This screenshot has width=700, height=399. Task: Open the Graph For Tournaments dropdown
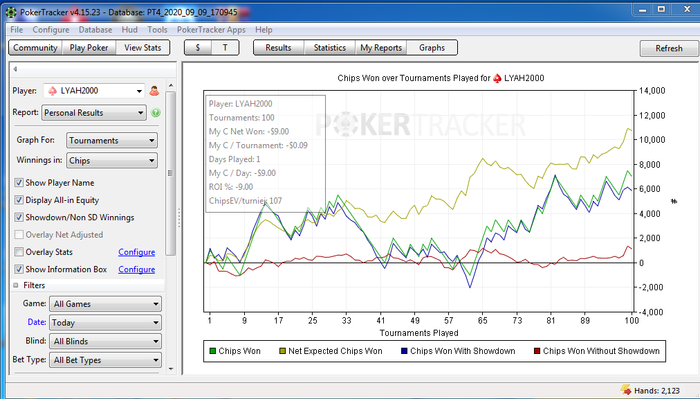tap(112, 141)
